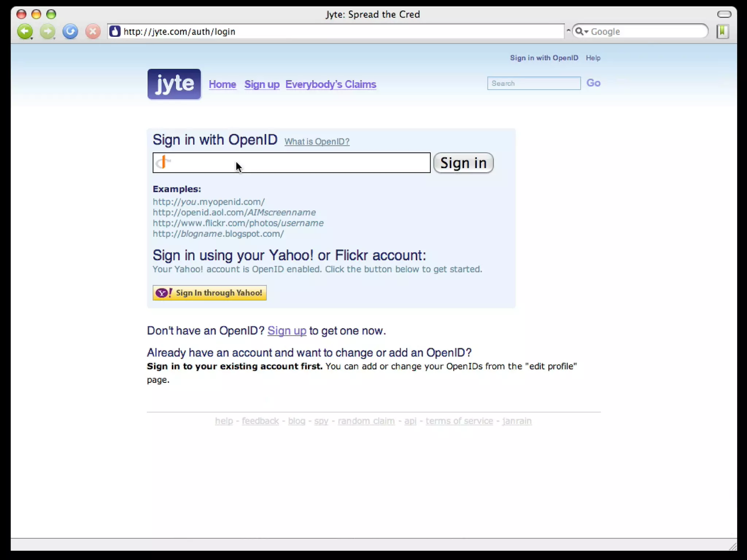
Task: Click Sign in with OpenID top link
Action: (x=544, y=58)
